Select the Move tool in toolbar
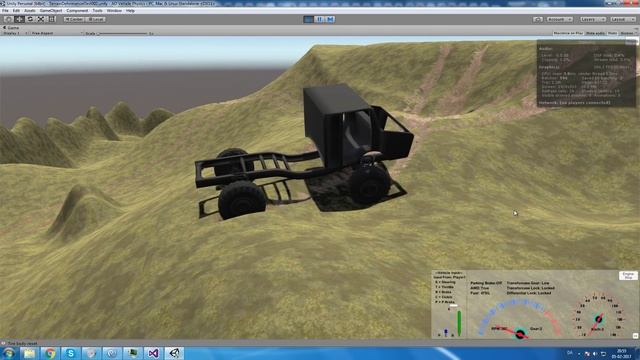 click(19, 19)
